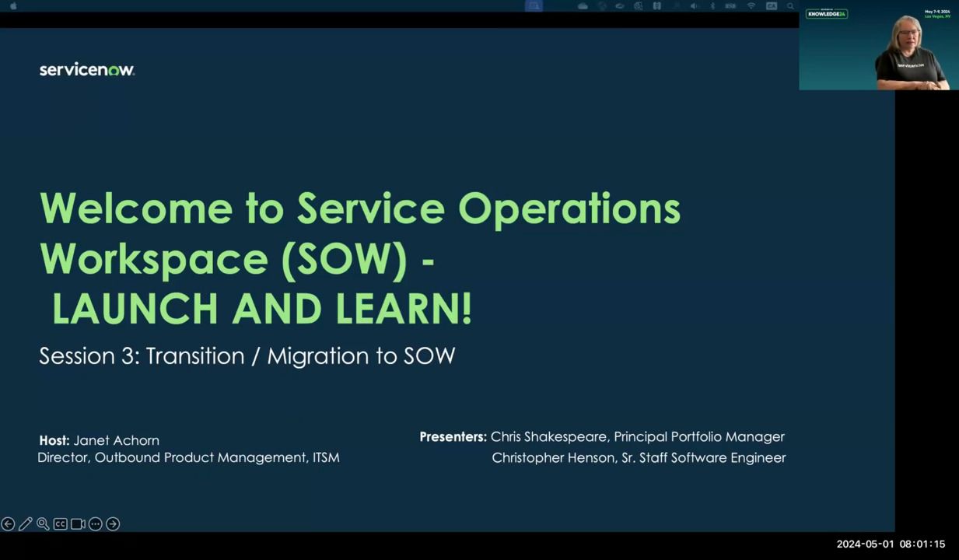Click the volume icon to adjust sound level
The width and height of the screenshot is (959, 560).
(694, 5)
